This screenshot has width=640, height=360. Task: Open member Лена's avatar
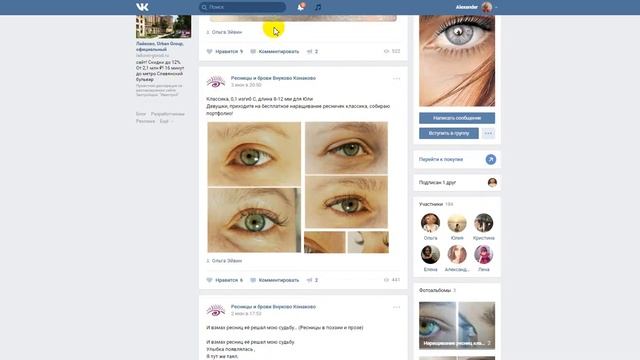click(x=483, y=254)
